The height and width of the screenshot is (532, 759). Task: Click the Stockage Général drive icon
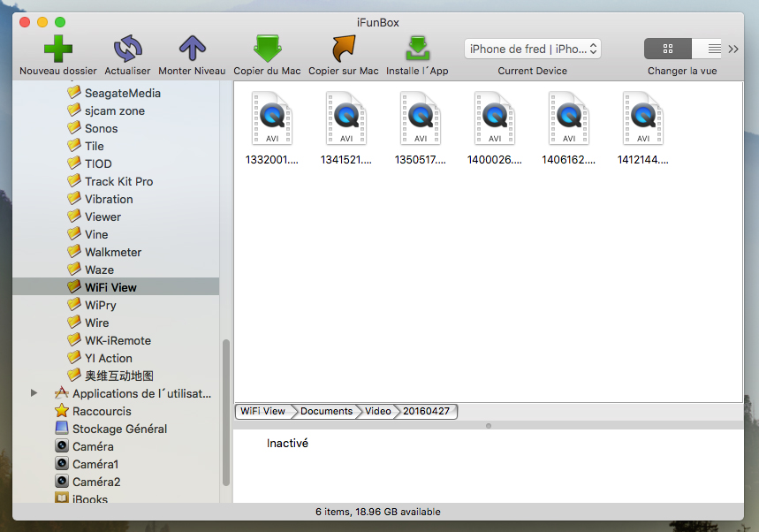pos(62,429)
